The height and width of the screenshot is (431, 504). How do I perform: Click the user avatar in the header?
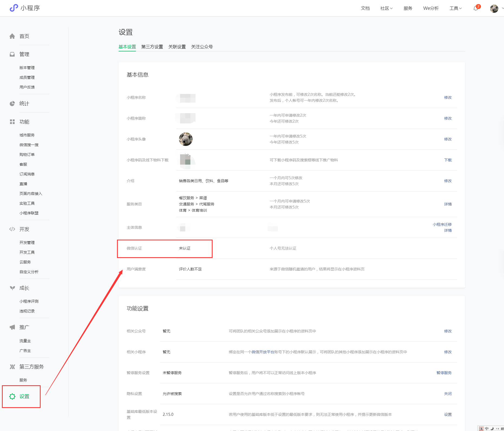click(x=494, y=8)
